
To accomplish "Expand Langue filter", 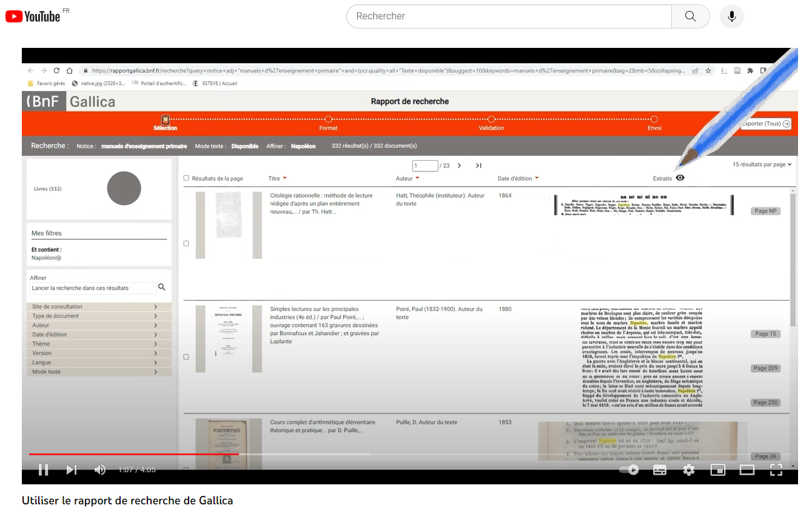I will 99,362.
